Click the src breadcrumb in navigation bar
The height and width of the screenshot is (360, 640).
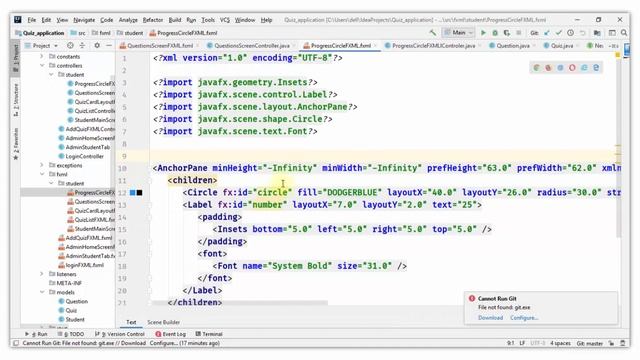click(78, 33)
